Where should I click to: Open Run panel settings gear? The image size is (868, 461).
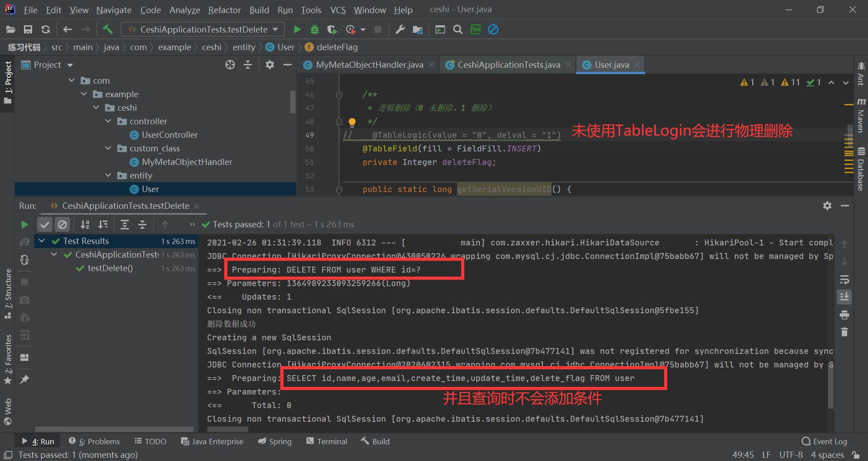point(827,206)
